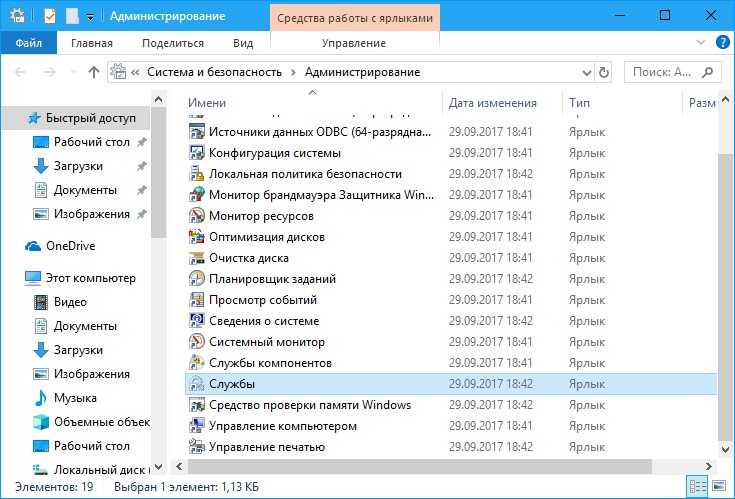Open the Поделиться ribbon tab

click(x=173, y=43)
